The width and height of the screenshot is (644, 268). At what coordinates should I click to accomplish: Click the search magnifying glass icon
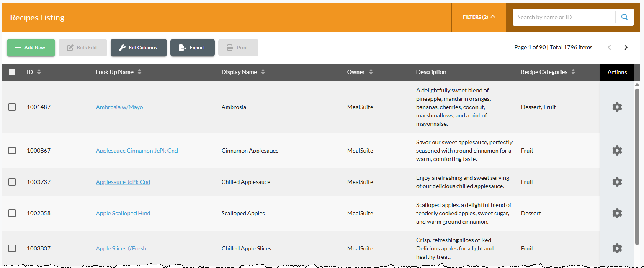624,17
